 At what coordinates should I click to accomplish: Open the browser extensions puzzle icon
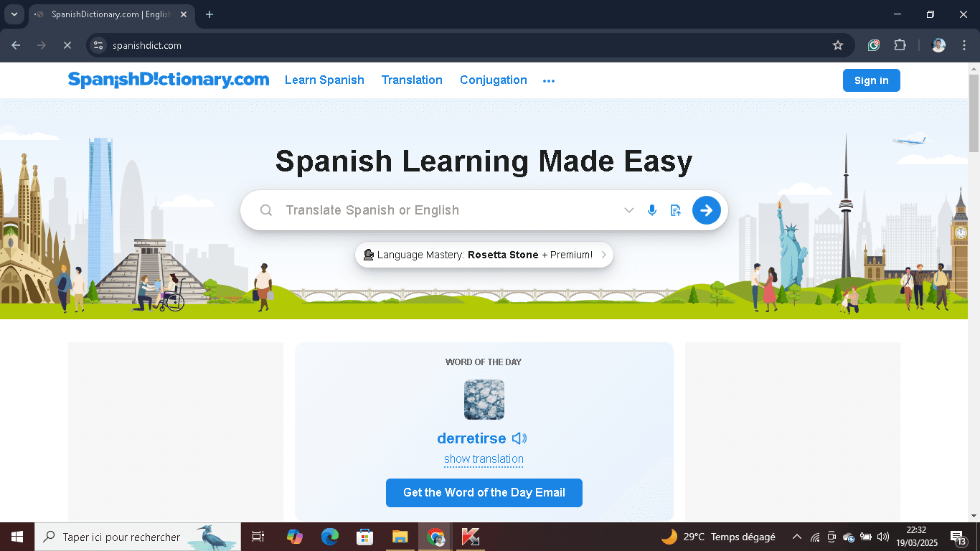(900, 44)
